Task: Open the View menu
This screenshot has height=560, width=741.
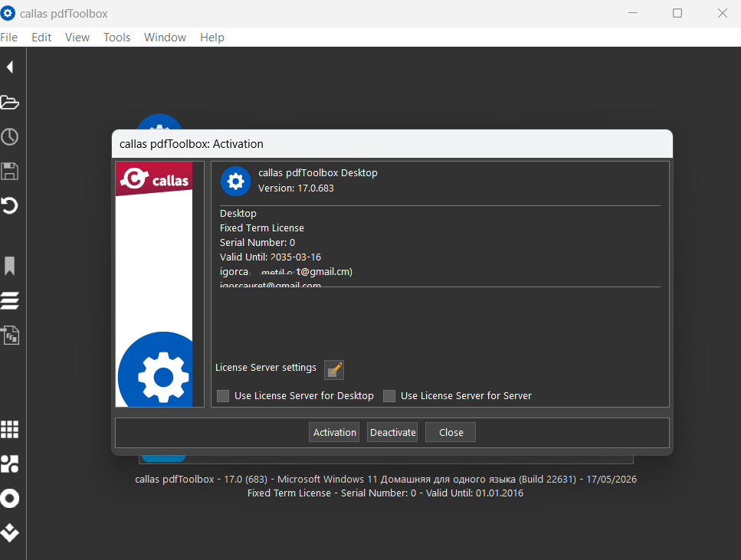Action: tap(77, 38)
